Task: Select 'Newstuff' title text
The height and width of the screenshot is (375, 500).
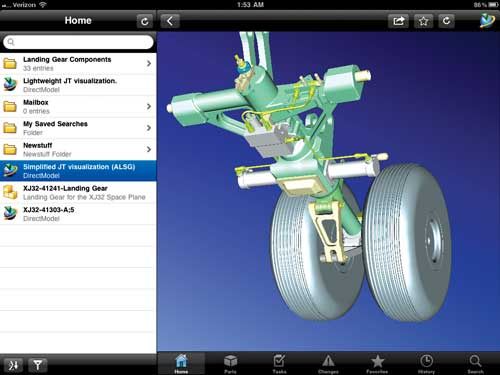Action: pyautogui.click(x=38, y=145)
